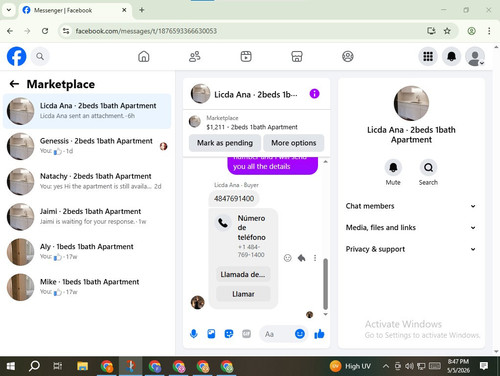Send a thumbs-up like

coord(319,334)
